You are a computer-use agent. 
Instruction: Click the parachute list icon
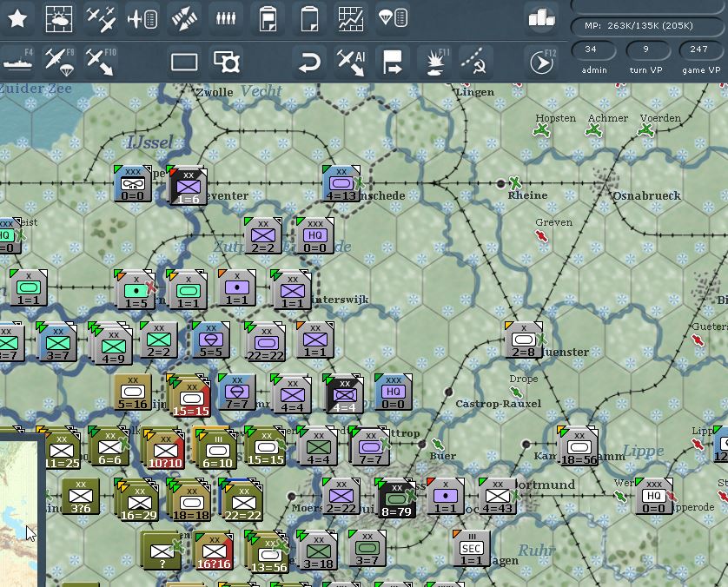click(x=394, y=18)
